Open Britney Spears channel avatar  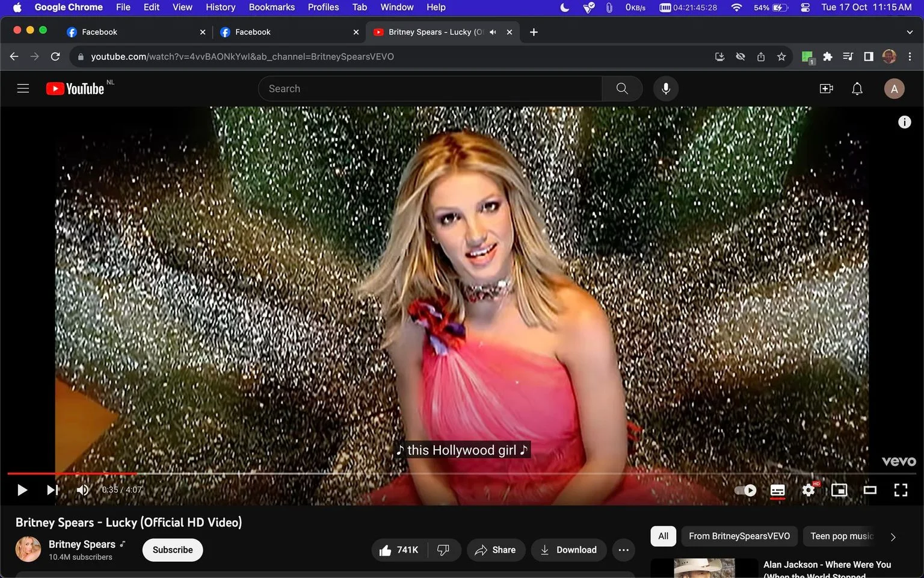28,549
